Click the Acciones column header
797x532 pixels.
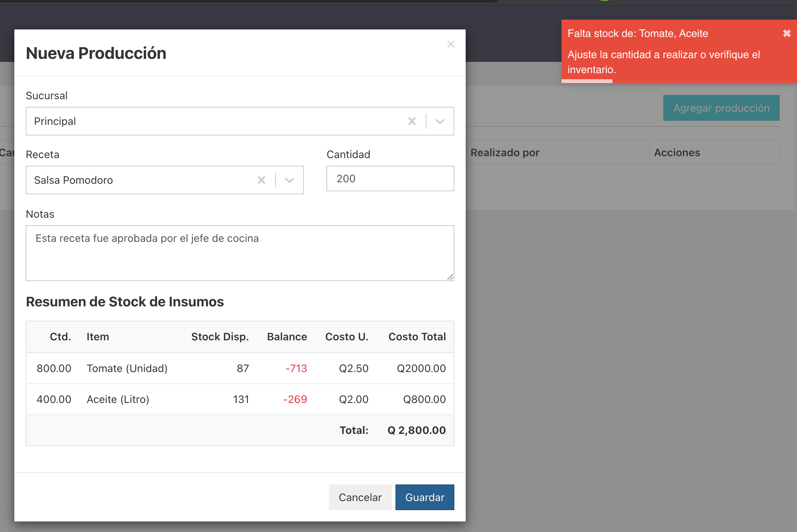[x=677, y=152]
